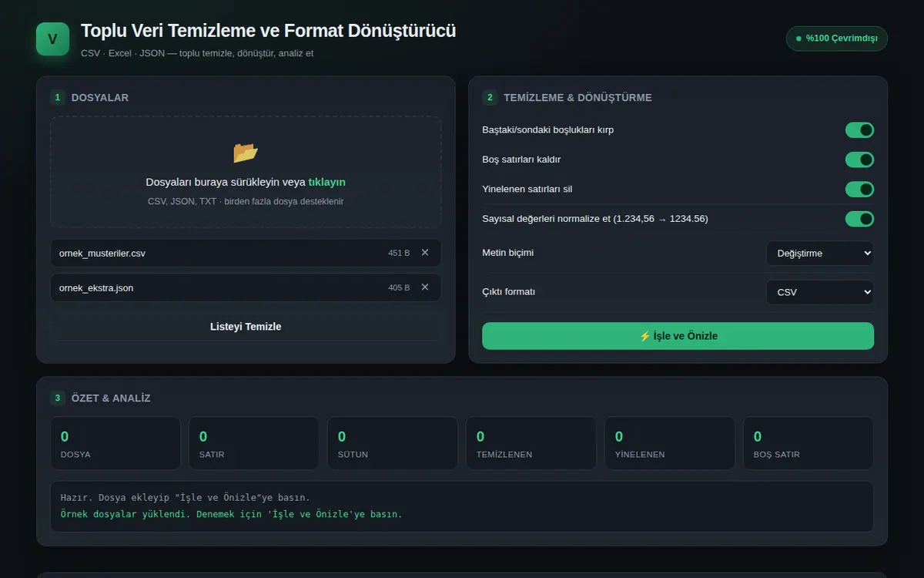924x578 pixels.
Task: Toggle 'Sayısal değerleri normalize et' switch
Action: click(x=859, y=219)
